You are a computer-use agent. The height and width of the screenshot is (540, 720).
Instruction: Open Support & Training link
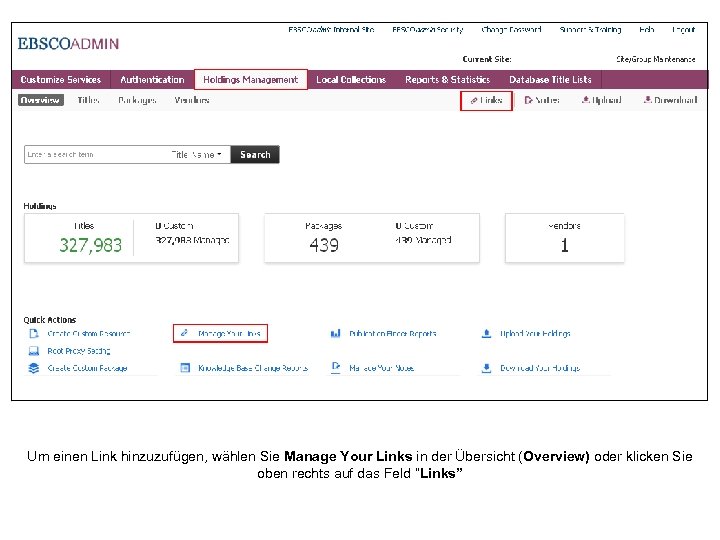[x=590, y=30]
